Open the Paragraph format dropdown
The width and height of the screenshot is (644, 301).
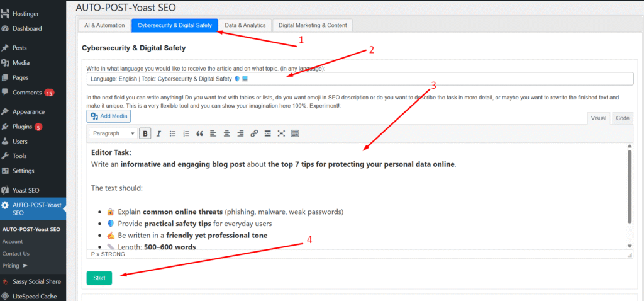point(113,133)
